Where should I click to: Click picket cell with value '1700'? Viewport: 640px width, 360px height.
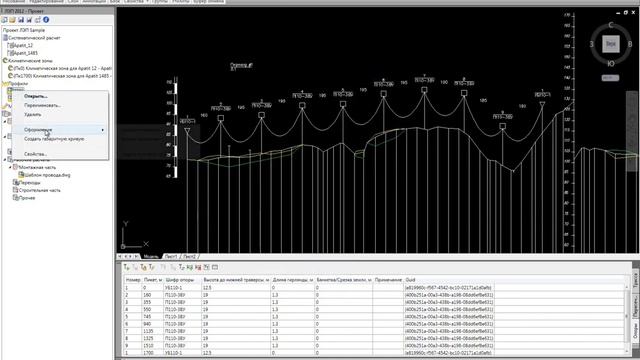click(x=153, y=353)
